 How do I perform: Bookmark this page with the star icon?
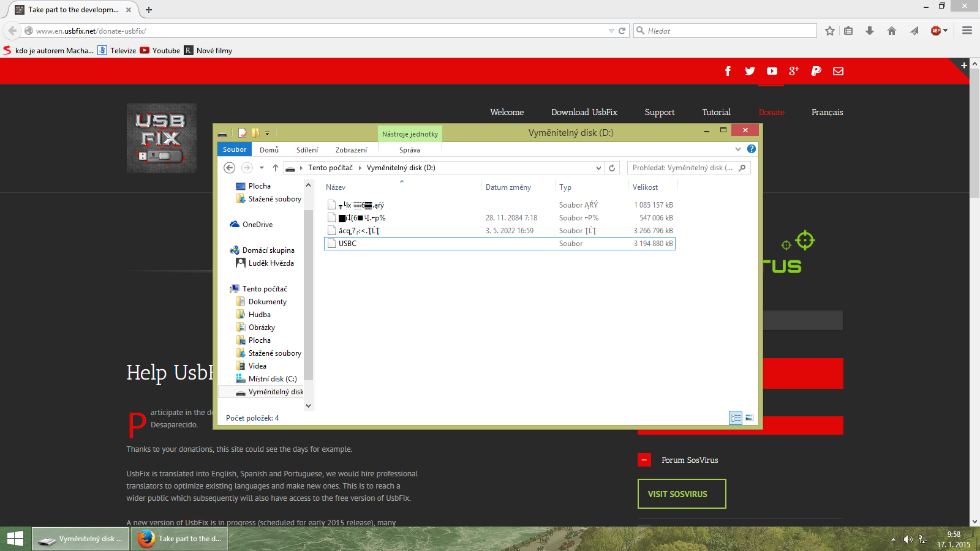830,31
